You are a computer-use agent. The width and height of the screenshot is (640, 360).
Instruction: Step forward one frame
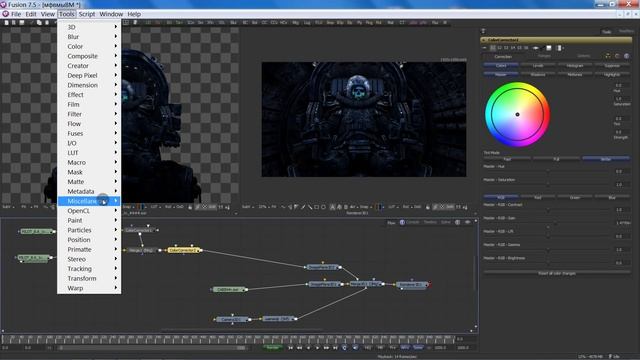pos(327,348)
